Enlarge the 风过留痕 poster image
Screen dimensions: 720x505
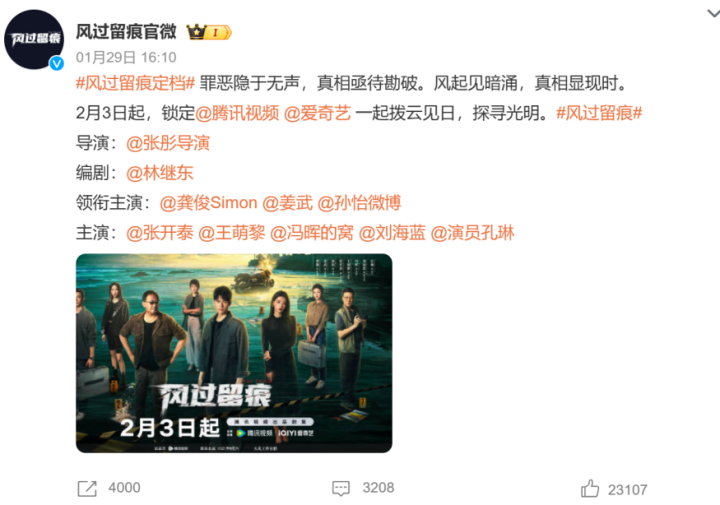(x=234, y=353)
